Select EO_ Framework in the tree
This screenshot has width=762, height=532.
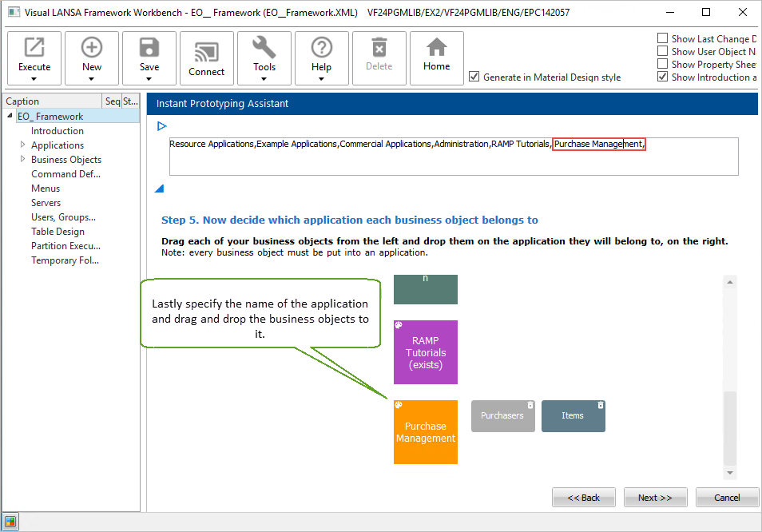[50, 116]
